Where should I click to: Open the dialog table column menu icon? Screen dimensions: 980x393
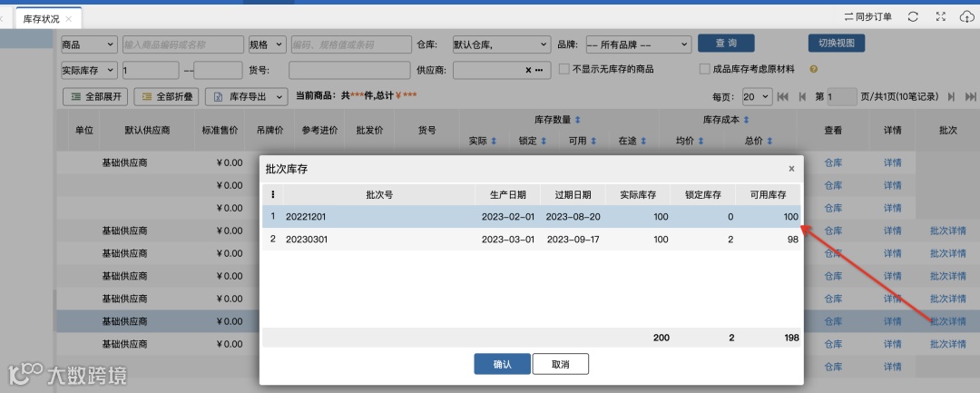point(272,195)
